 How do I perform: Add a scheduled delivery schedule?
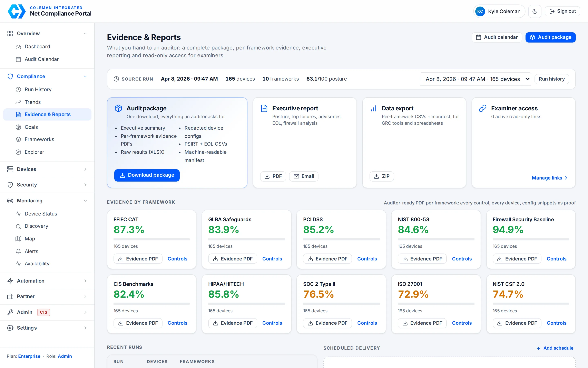coord(555,348)
